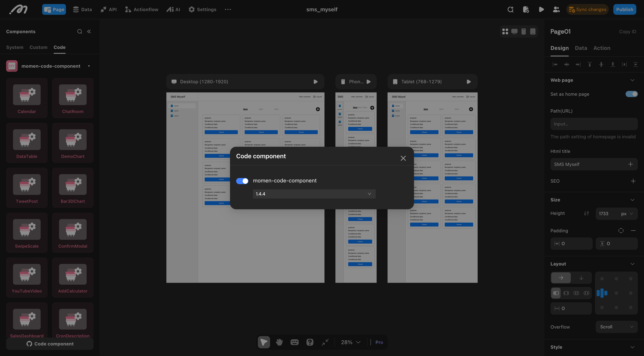The height and width of the screenshot is (356, 644).
Task: Click the Publish button
Action: (624, 10)
